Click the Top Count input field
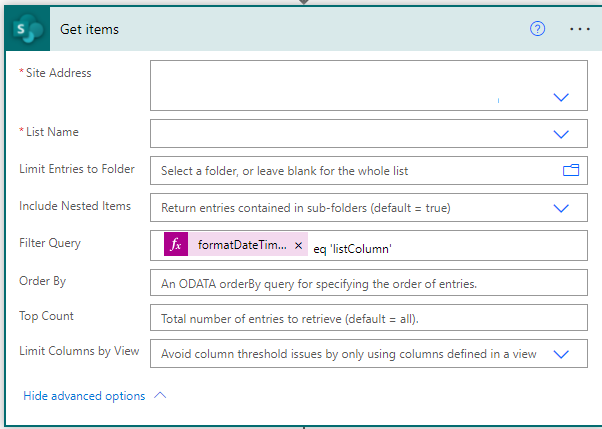The height and width of the screenshot is (429, 602). pyautogui.click(x=369, y=318)
